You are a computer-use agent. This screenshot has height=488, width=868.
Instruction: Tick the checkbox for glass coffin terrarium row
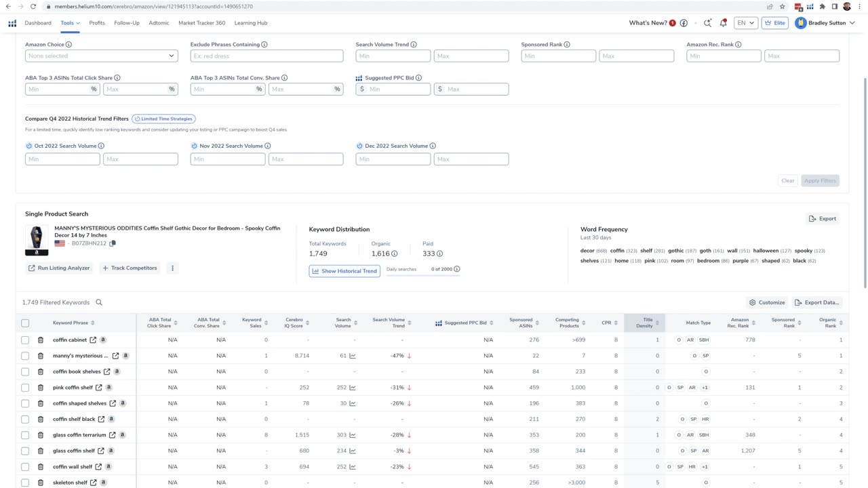tap(25, 435)
